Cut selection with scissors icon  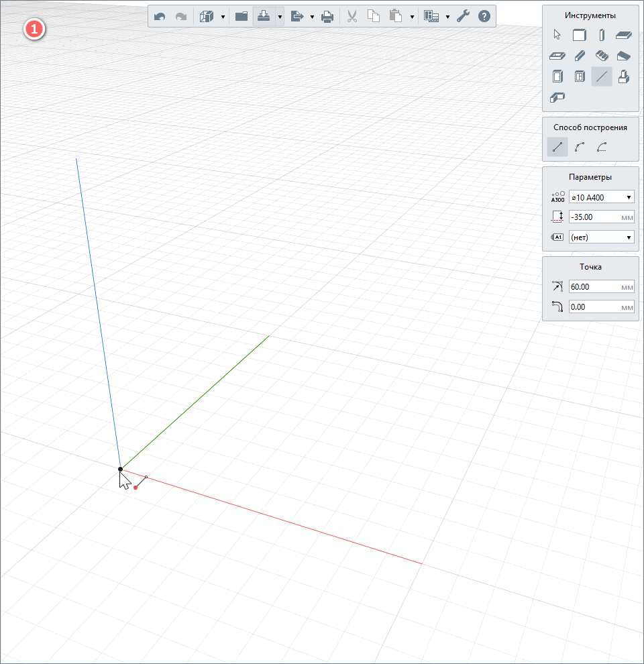[x=352, y=17]
